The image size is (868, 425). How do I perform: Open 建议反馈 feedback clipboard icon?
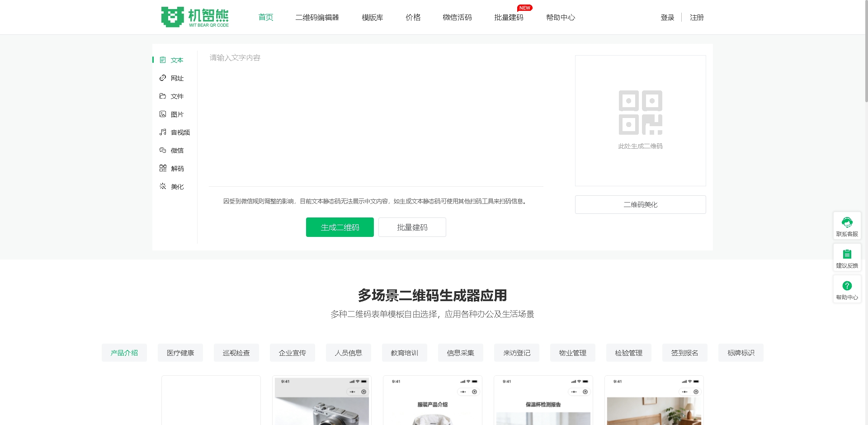tap(847, 254)
